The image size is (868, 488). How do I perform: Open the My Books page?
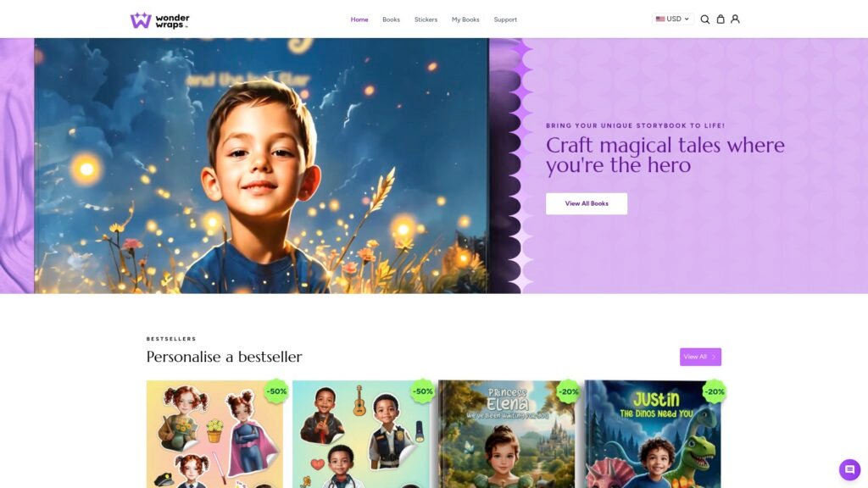point(465,19)
